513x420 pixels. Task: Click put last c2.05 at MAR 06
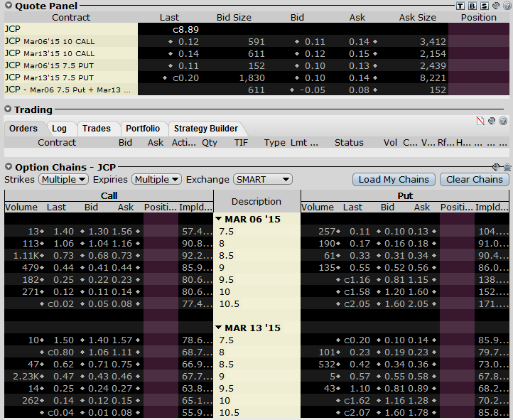pyautogui.click(x=357, y=304)
